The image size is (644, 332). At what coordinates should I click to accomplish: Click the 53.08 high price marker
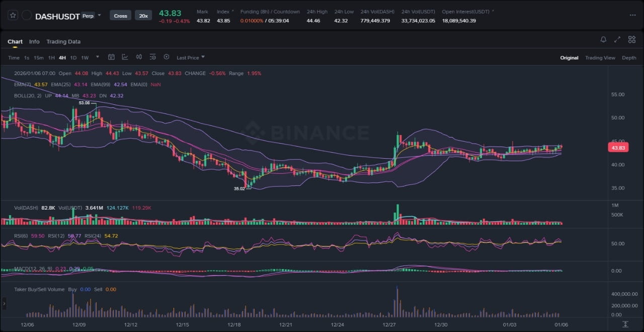point(85,103)
